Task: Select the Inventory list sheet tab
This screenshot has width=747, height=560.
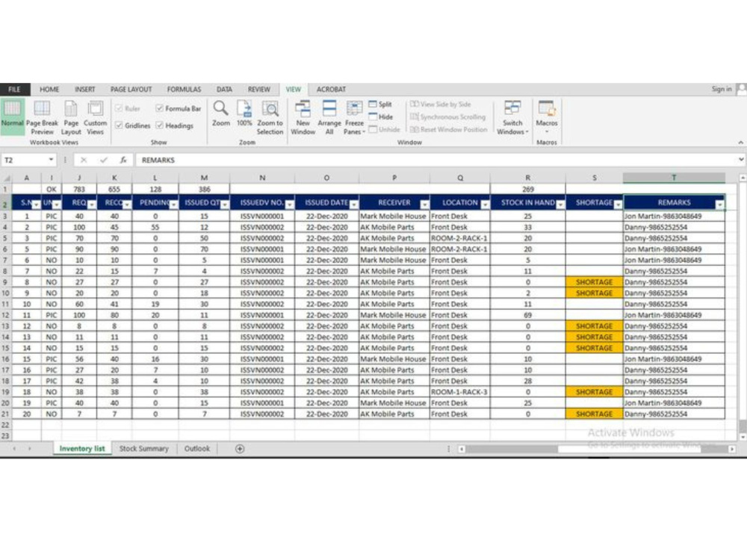Action: point(82,449)
